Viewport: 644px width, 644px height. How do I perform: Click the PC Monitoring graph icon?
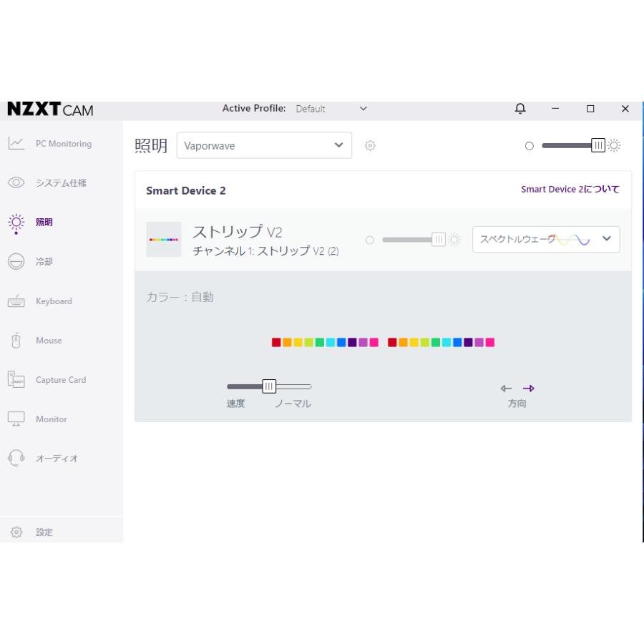16,144
